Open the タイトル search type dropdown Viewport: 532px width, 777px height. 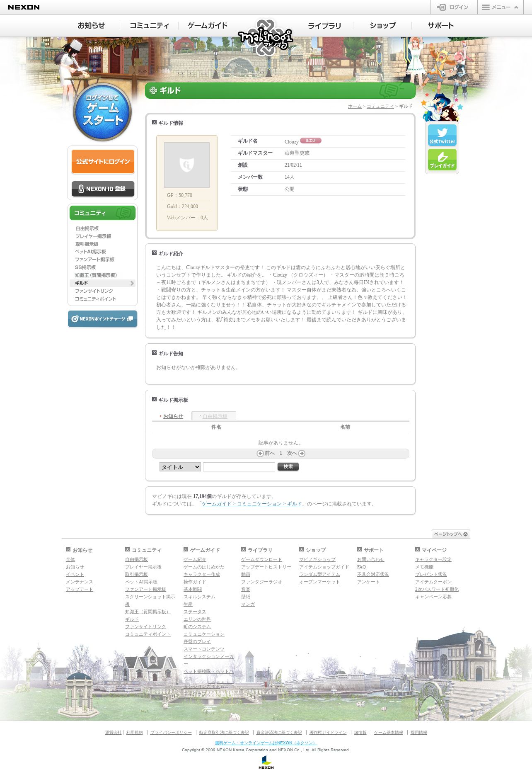click(180, 467)
